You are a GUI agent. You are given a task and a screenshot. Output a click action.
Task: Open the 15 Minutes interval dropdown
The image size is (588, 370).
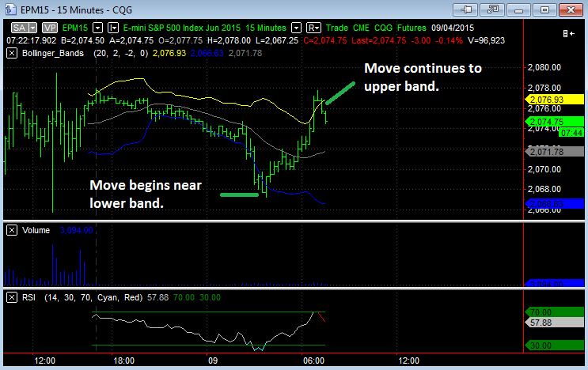pyautogui.click(x=296, y=28)
